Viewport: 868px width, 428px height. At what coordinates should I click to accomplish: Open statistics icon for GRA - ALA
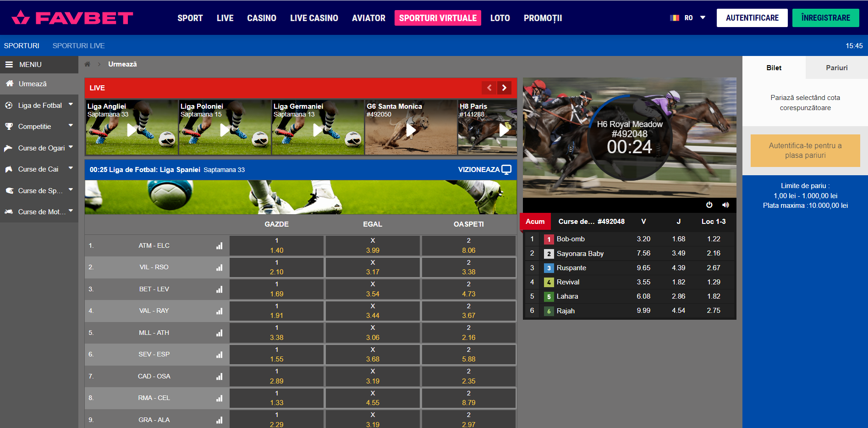(x=220, y=420)
